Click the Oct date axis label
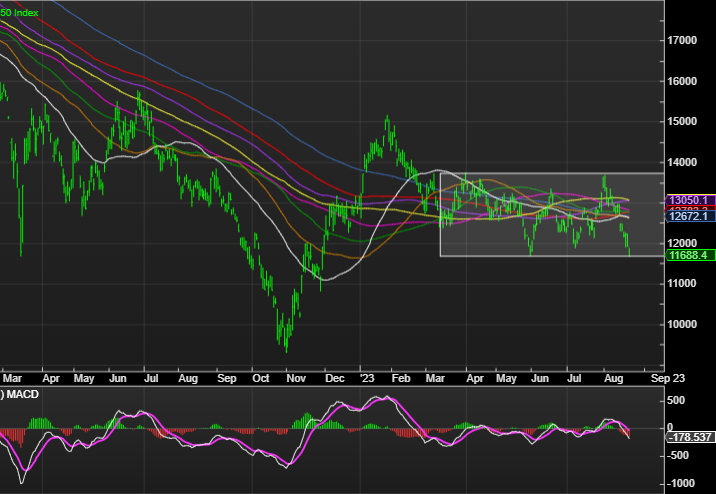 pos(261,378)
